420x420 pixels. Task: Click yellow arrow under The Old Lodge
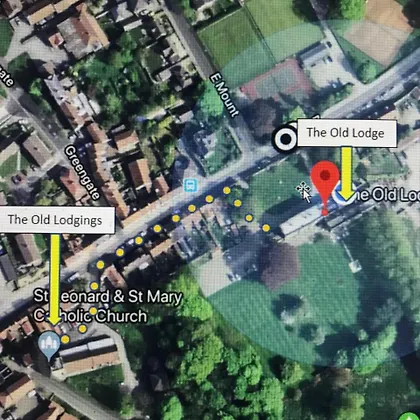pyautogui.click(x=347, y=173)
